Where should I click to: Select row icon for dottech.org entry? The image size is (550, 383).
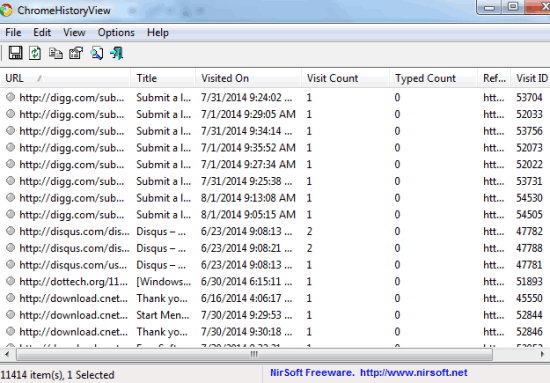(11, 281)
